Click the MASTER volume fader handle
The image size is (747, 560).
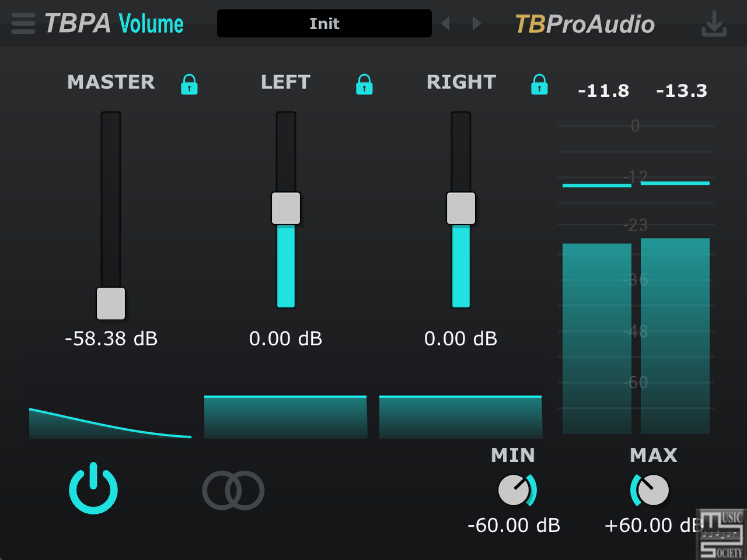tap(111, 303)
